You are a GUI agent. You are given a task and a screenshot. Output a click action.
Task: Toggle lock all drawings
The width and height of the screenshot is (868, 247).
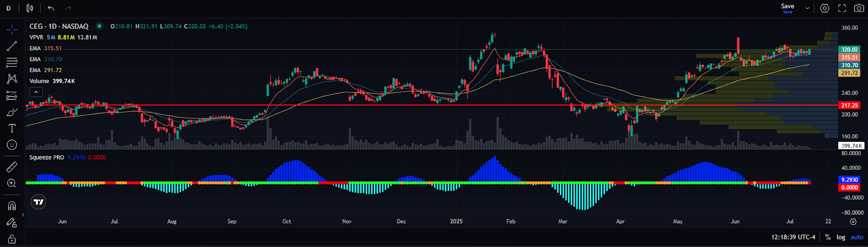11,239
